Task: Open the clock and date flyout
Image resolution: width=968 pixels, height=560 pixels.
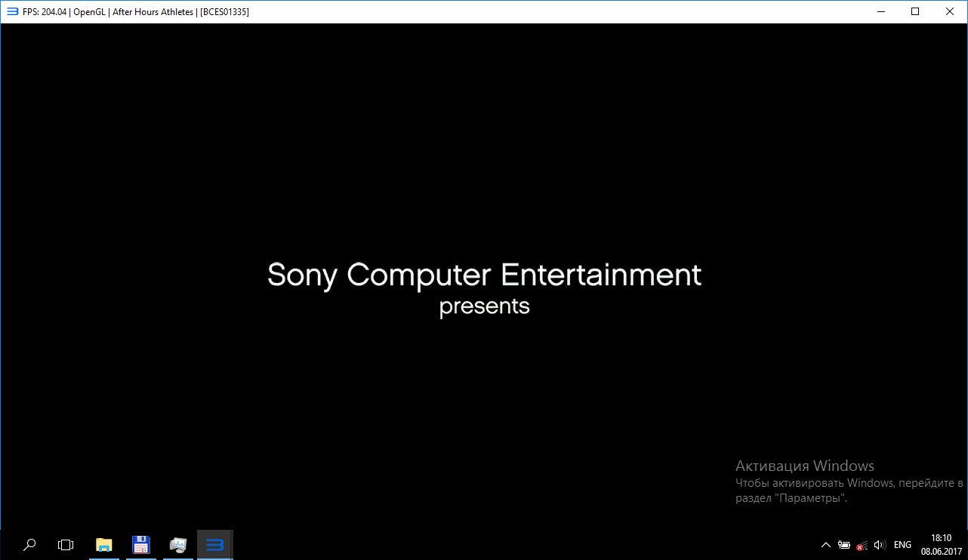Action: click(x=940, y=544)
